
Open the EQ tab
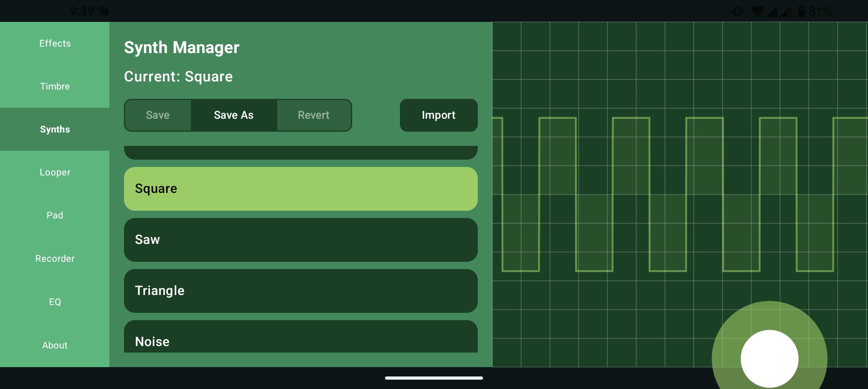click(x=55, y=302)
